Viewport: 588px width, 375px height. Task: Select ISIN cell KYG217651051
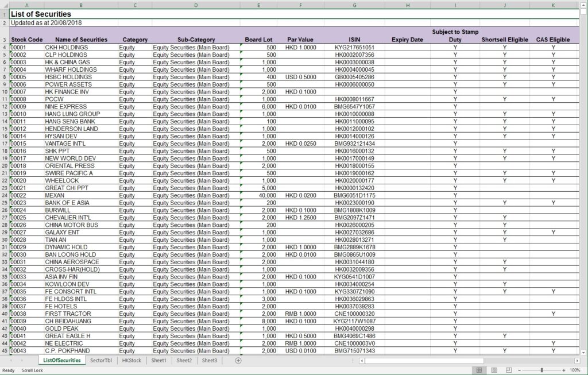[354, 47]
